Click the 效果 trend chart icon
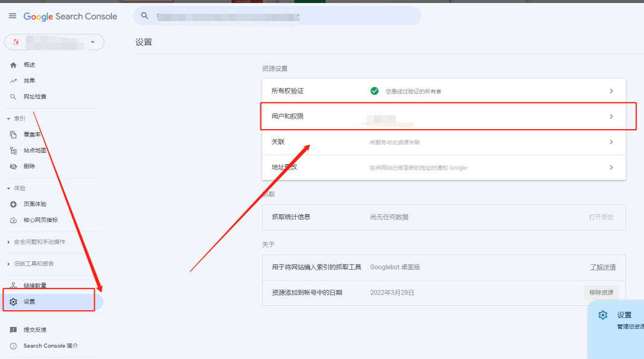This screenshot has height=359, width=644. [x=13, y=81]
